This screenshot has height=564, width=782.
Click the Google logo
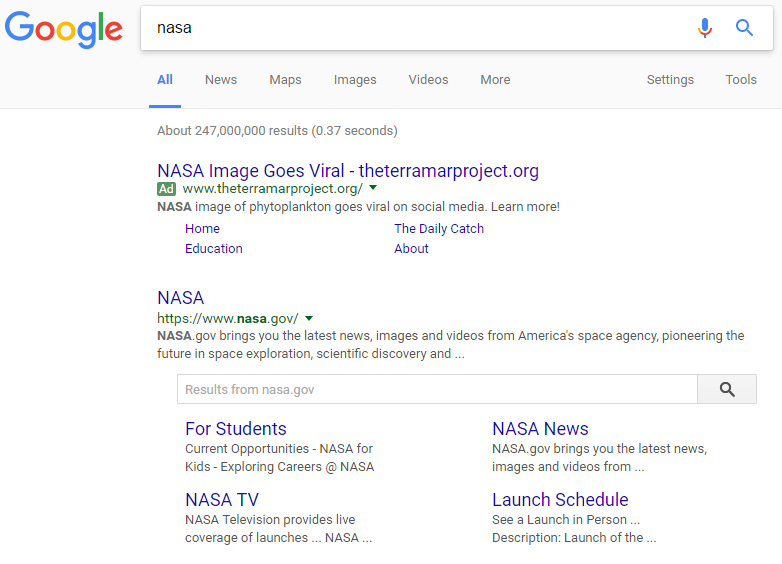click(64, 29)
